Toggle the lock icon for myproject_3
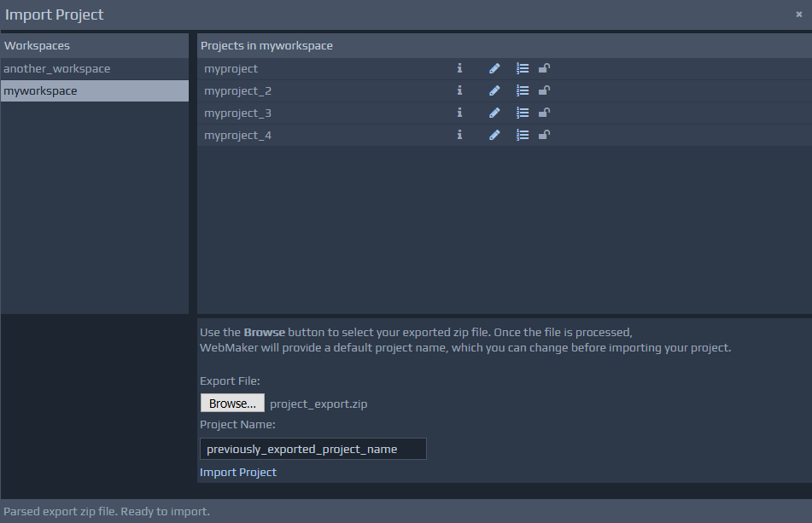Screen dimensions: 812x523 tap(544, 113)
